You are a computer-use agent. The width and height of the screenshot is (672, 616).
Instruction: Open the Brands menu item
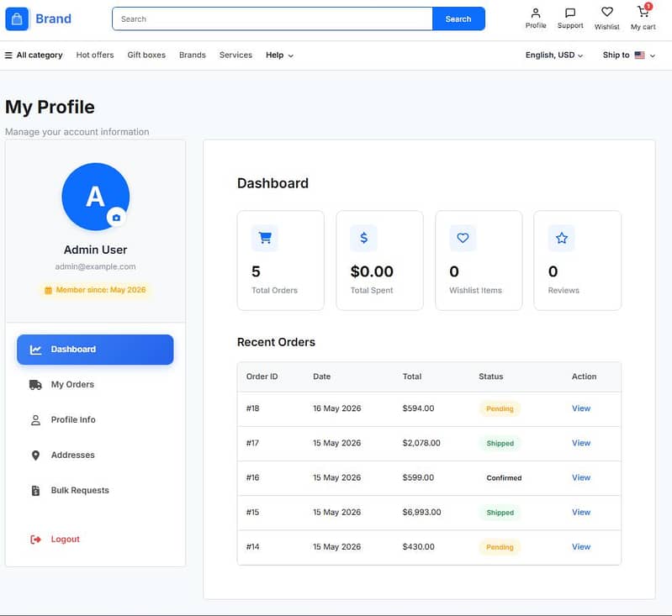click(x=193, y=55)
